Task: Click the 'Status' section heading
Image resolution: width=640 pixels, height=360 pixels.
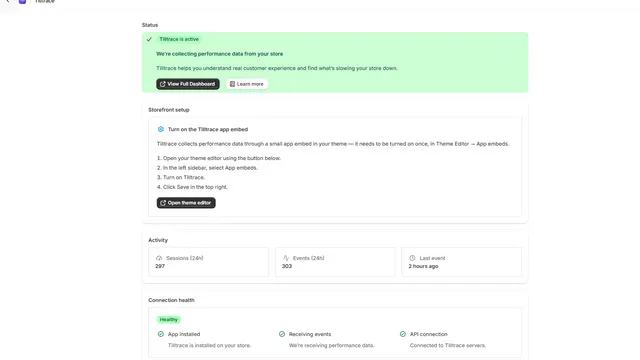Action: pos(150,25)
